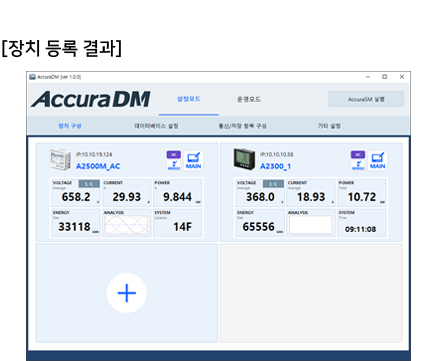The height and width of the screenshot is (361, 433).
Task: Click the A2300_1 device name
Action: point(275,166)
